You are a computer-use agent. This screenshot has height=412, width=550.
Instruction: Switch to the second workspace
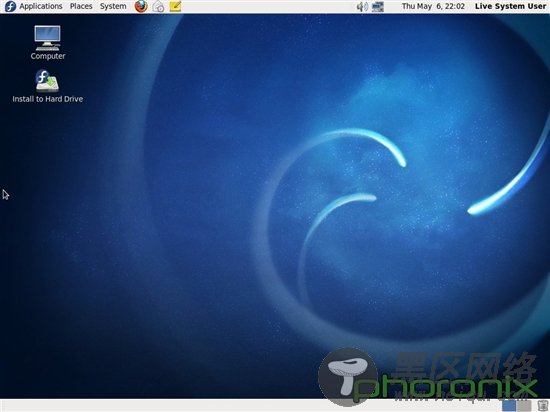pos(524,405)
